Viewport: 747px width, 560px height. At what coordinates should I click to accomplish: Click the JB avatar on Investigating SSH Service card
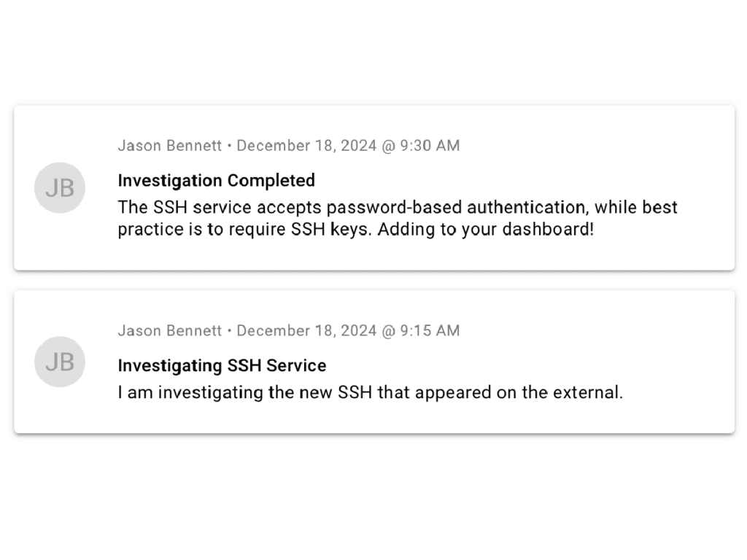(60, 362)
